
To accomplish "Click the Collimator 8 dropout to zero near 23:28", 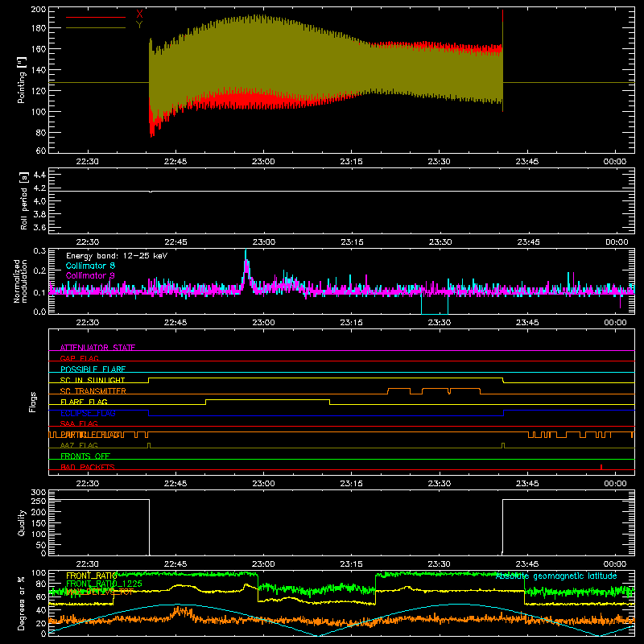I will tap(435, 313).
